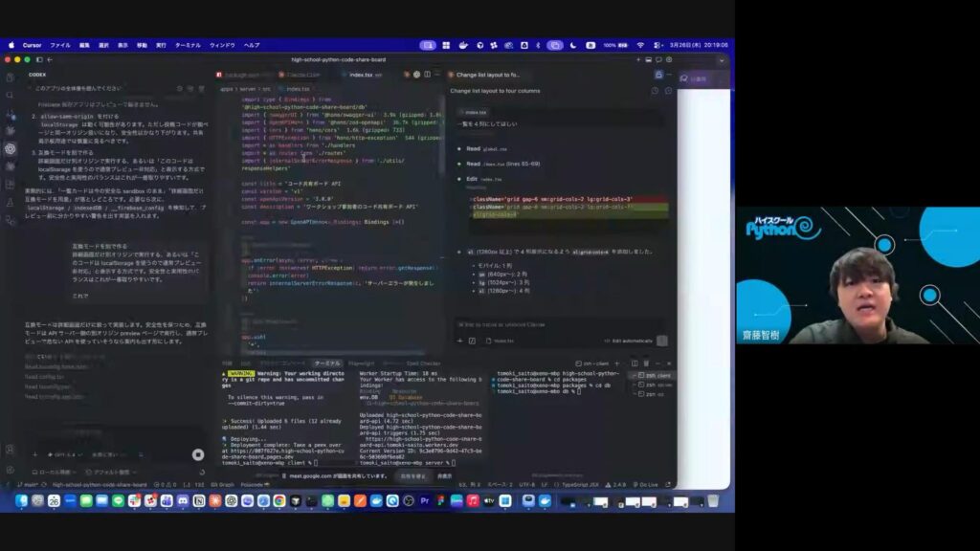The height and width of the screenshot is (551, 980).
Task: Click the Wi-Fi icon in the menu bar
Action: (x=640, y=45)
